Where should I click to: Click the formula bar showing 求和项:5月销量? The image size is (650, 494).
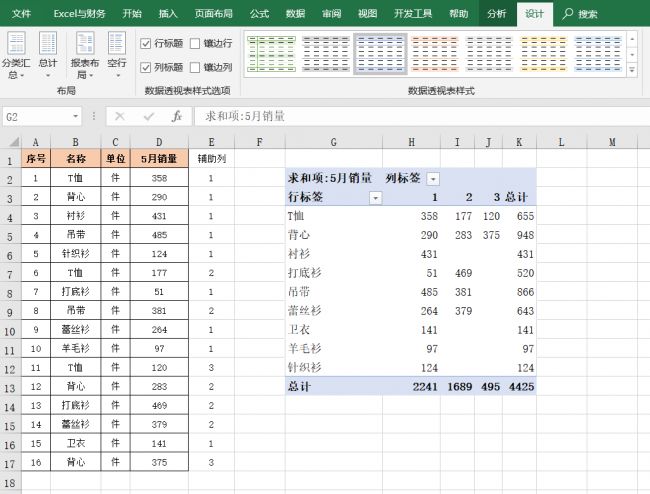(x=421, y=116)
